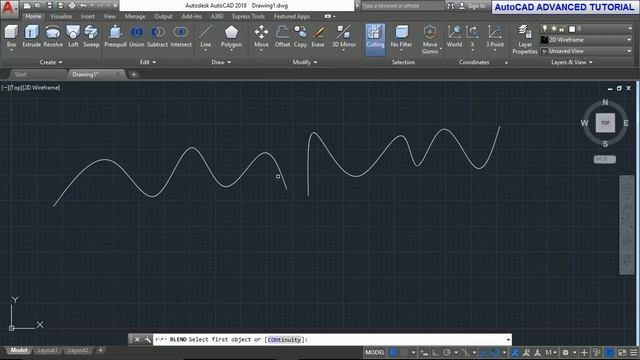Expand the Create panel
Screen dimensions: 640x360
click(x=51, y=62)
